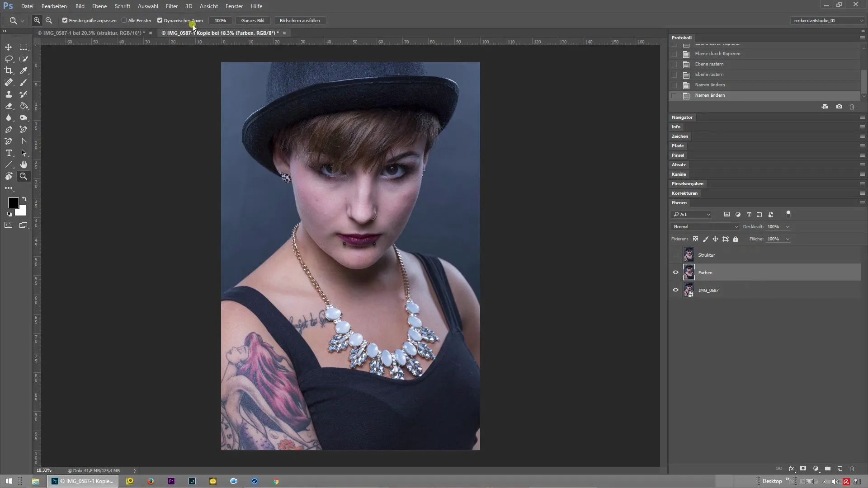Image resolution: width=868 pixels, height=488 pixels.
Task: Select the Path Selection tool
Action: pos(24,153)
